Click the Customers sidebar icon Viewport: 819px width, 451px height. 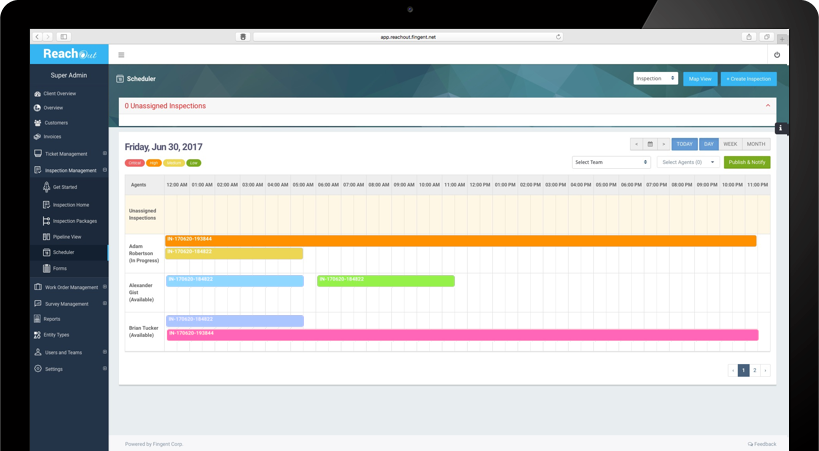click(38, 123)
